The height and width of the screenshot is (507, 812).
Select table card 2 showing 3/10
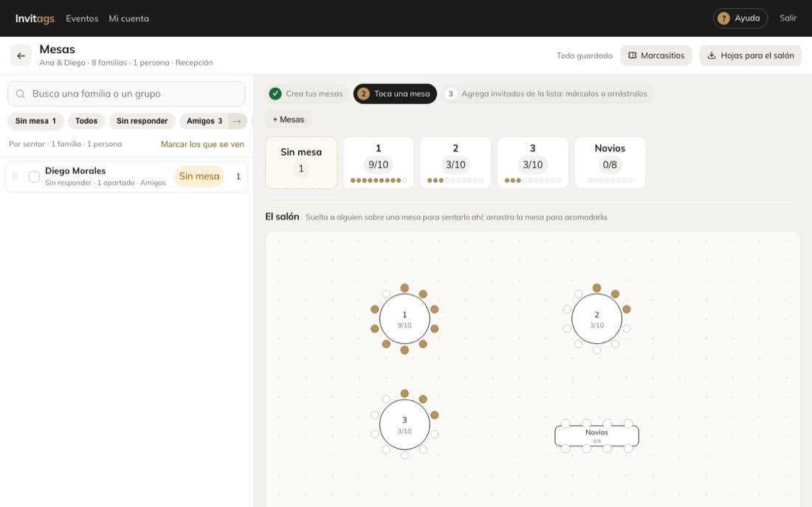[455, 162]
